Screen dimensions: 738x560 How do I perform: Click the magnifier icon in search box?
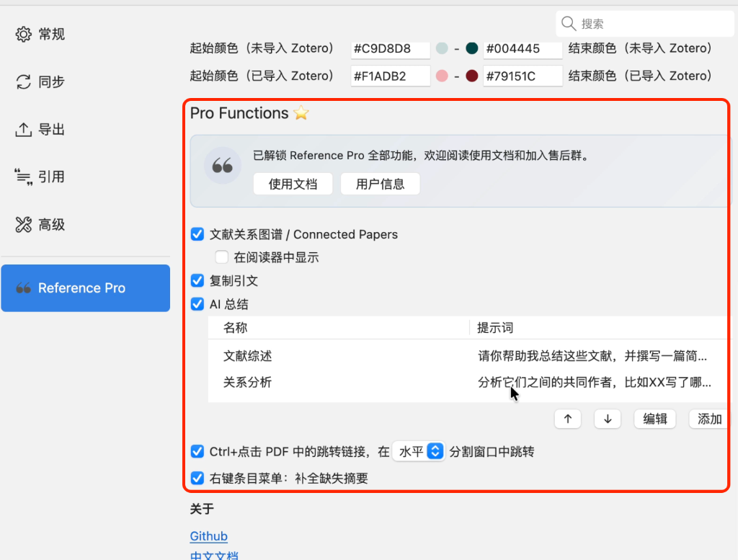[x=569, y=24]
